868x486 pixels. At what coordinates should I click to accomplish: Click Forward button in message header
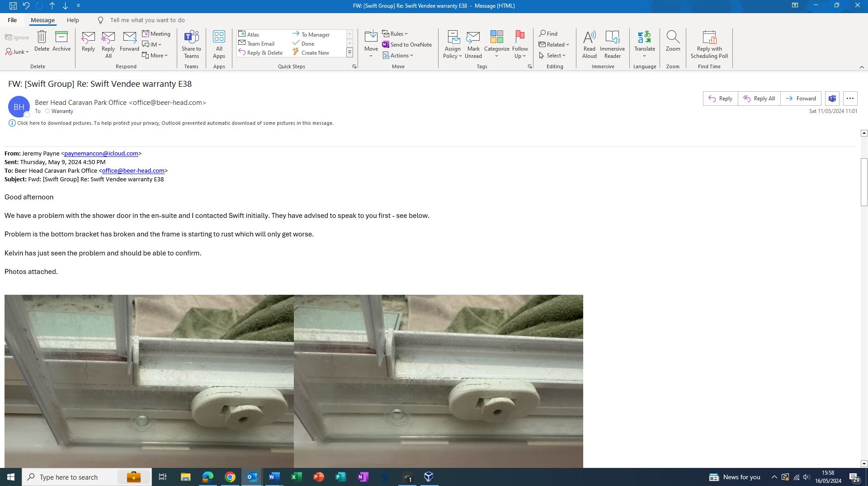coord(801,99)
